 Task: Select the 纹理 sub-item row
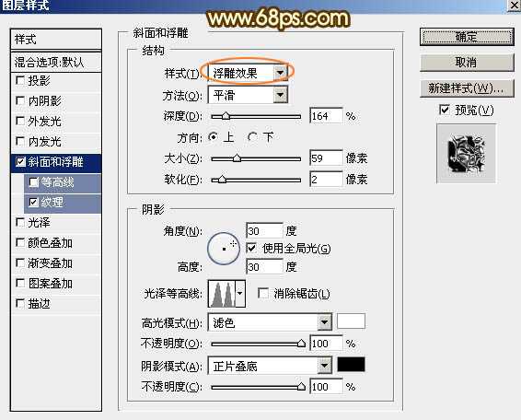tap(63, 203)
